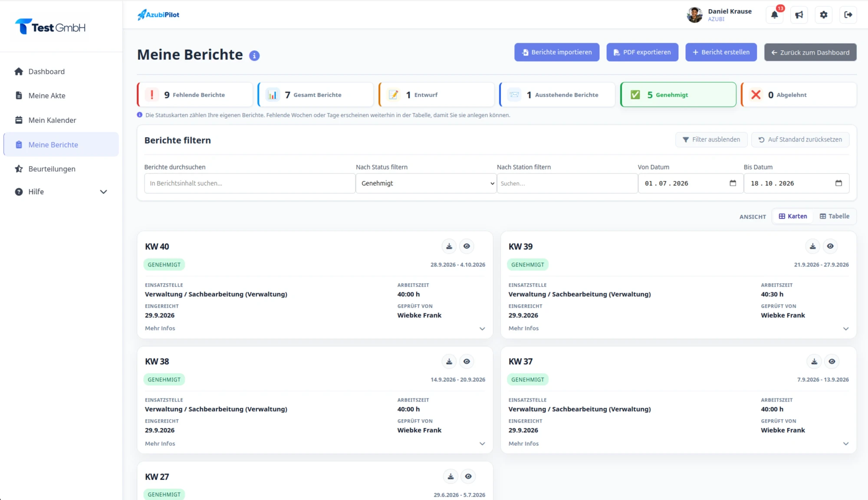The image size is (868, 500).
Task: Filter by Fehlende Berichte status card
Action: coord(195,95)
